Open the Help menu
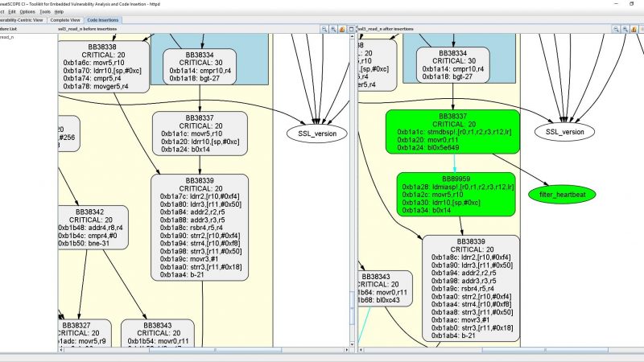The image size is (644, 362). 60,12
